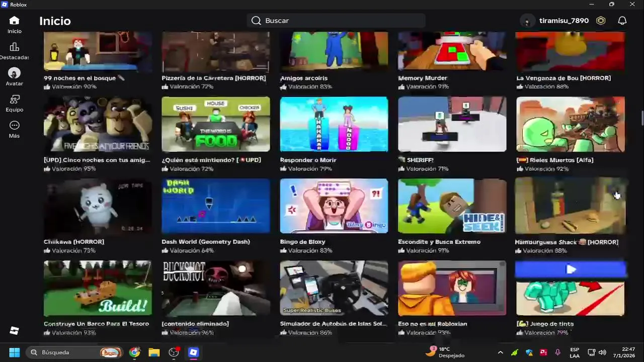
Task: Open Chiikawa [HORROR] game thumbnail
Action: (x=98, y=206)
